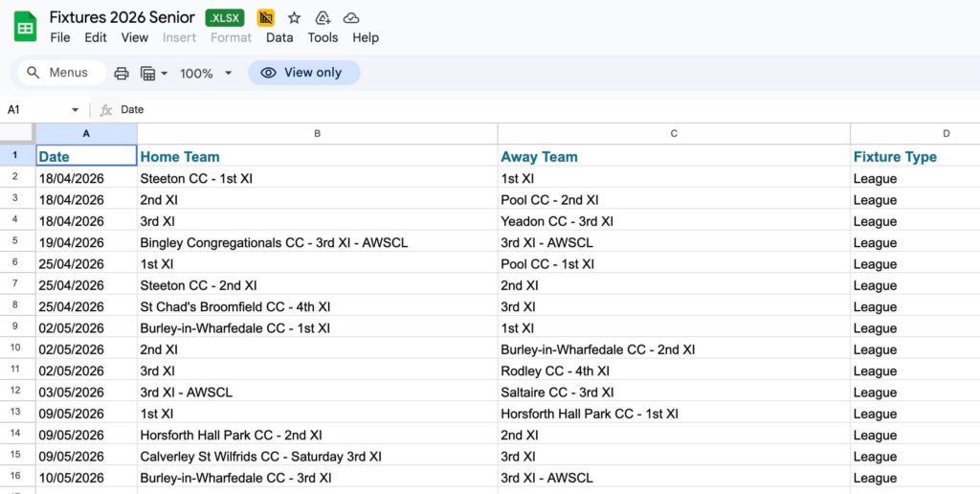This screenshot has width=980, height=494.
Task: Open the filter views icon
Action: [148, 73]
